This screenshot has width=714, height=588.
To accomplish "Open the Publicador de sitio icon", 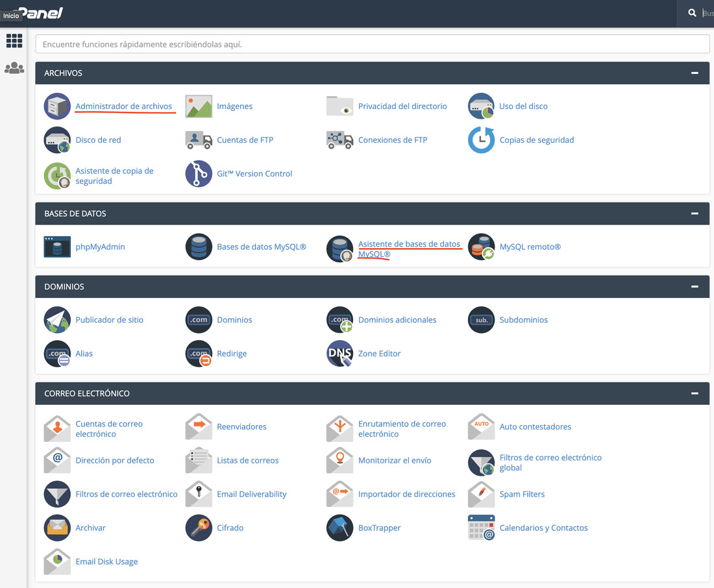I will pos(57,320).
